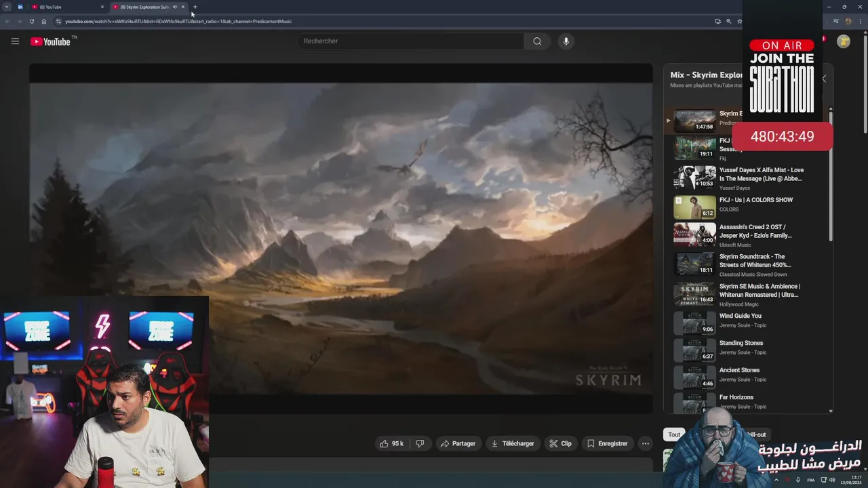Play the 1:47:58 Skyrim playlist item
The width and height of the screenshot is (868, 488).
pyautogui.click(x=694, y=121)
